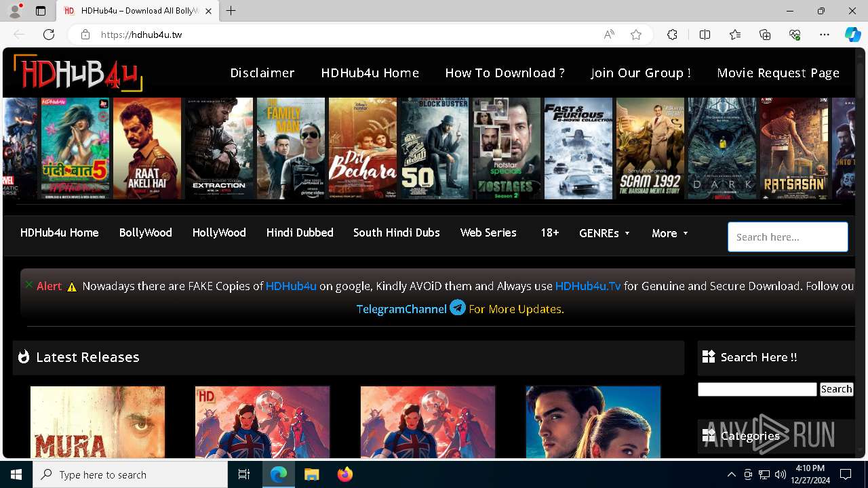
Task: Dismiss the alert with the green X
Action: [28, 285]
